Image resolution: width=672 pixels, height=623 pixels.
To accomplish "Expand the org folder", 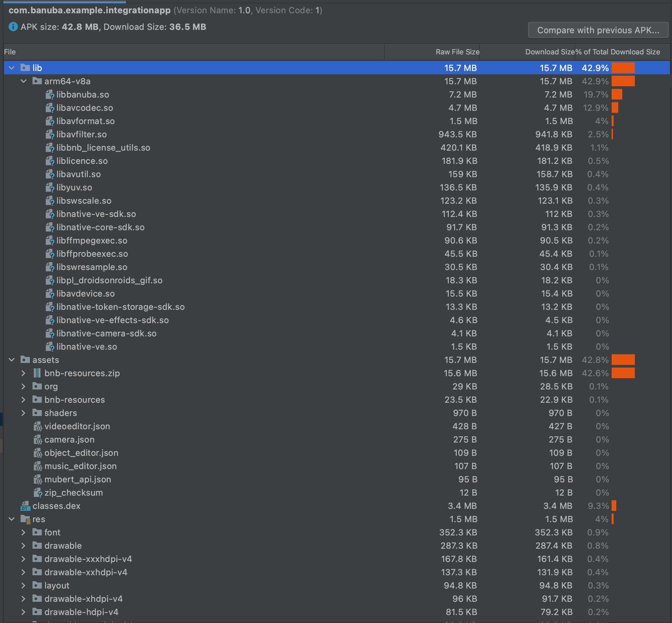I will click(24, 386).
